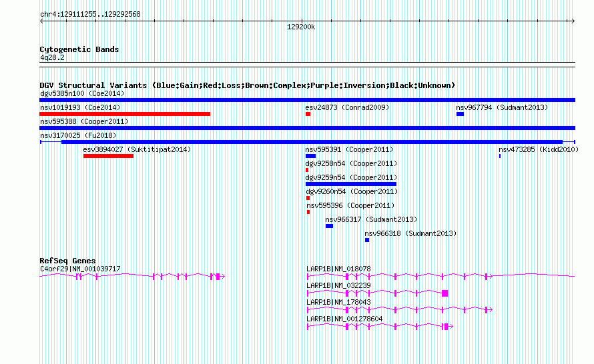
Task: Open the nsv1019193 (Coe2014) label
Action: pyautogui.click(x=80, y=107)
